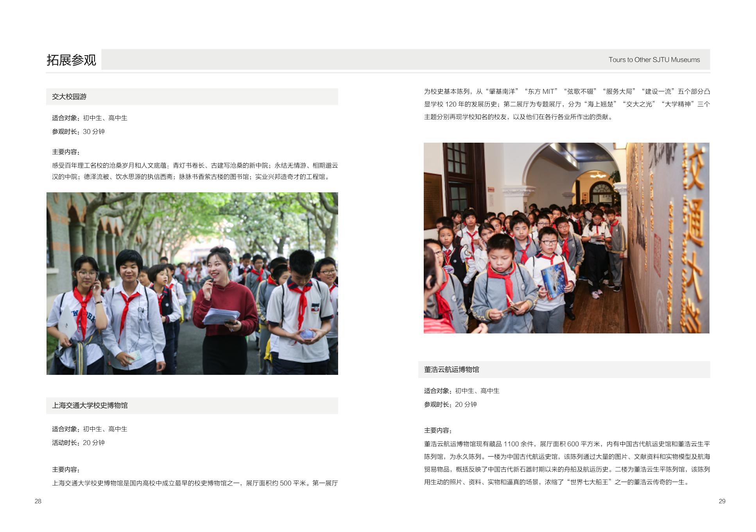
Task: Click the paragraph starting 为校史基本陈列
Action: coord(567,104)
